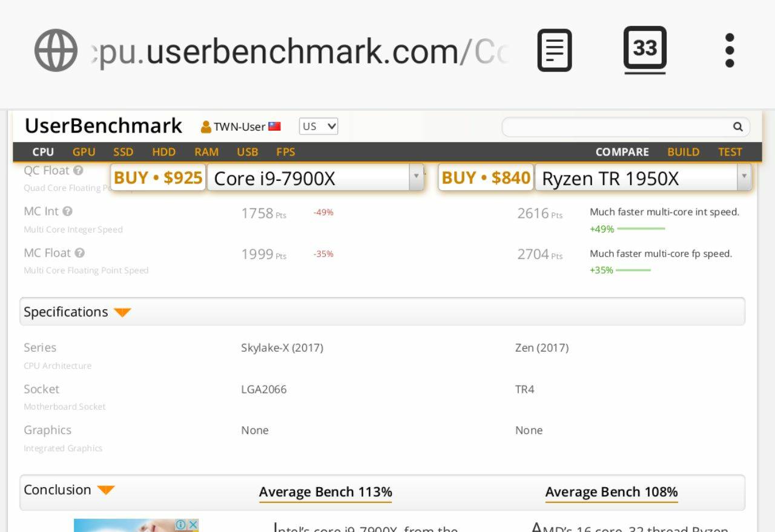Click help icon next to MC Int
This screenshot has height=532, width=775.
(67, 211)
